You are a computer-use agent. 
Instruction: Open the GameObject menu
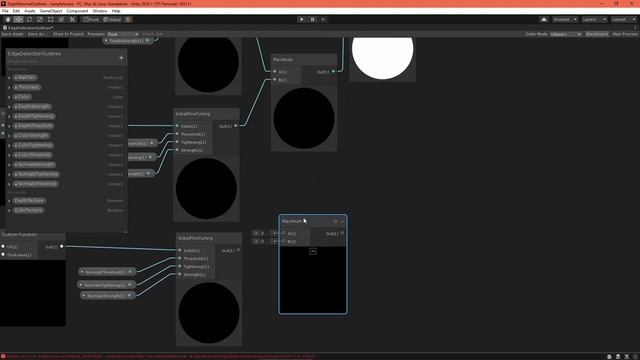click(51, 11)
